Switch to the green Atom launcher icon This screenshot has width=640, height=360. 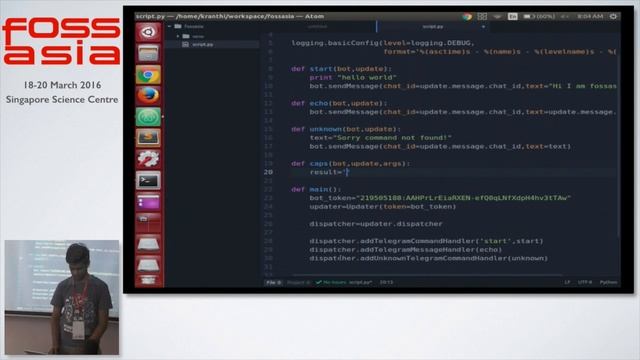coord(148,117)
